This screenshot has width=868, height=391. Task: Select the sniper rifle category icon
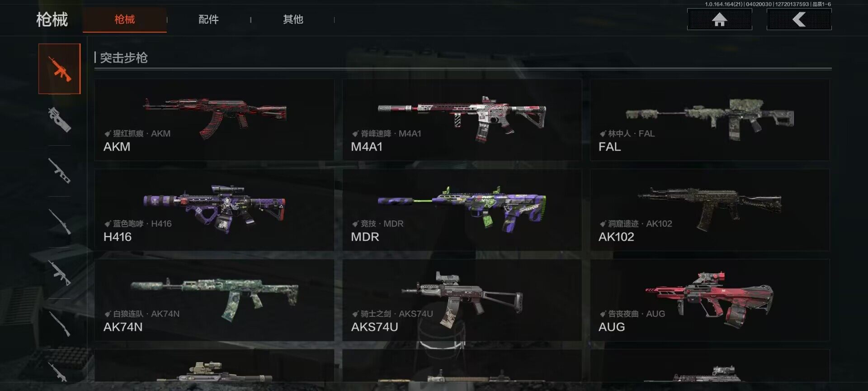[59, 222]
